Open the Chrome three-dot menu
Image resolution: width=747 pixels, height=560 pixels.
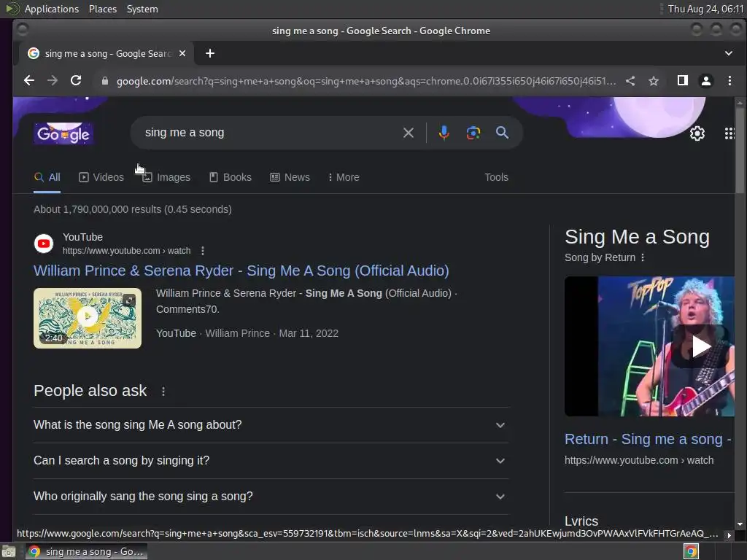coord(729,80)
